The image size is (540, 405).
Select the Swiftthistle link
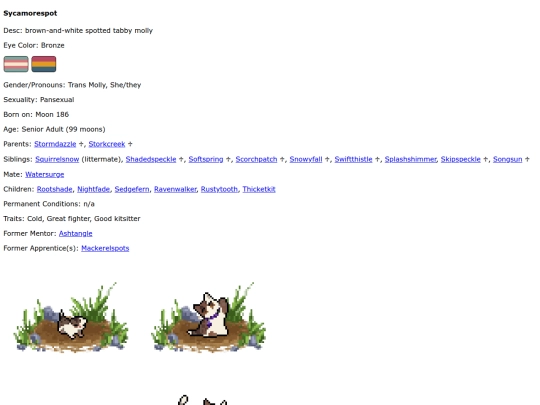click(353, 159)
